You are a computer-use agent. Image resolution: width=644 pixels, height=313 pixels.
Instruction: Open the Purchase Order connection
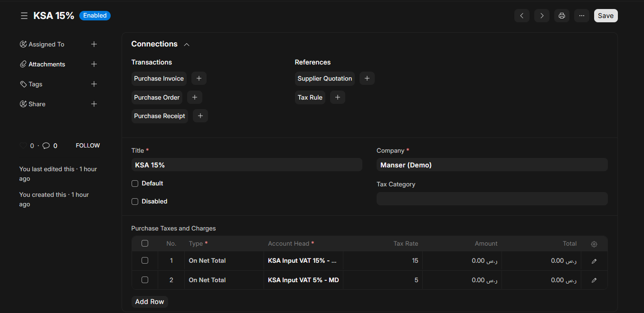pyautogui.click(x=157, y=97)
